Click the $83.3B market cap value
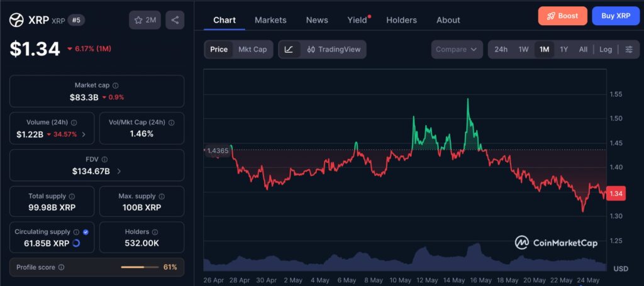This screenshot has height=286, width=644. (84, 97)
